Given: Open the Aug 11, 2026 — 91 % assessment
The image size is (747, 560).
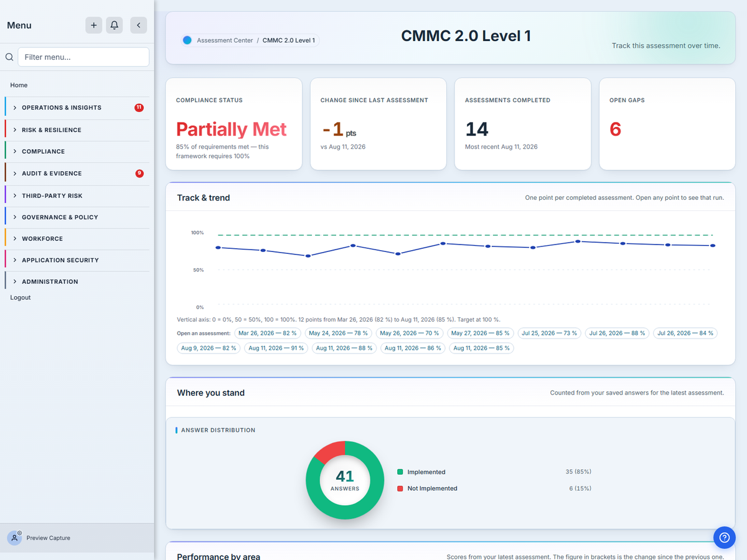Looking at the screenshot, I should point(276,348).
